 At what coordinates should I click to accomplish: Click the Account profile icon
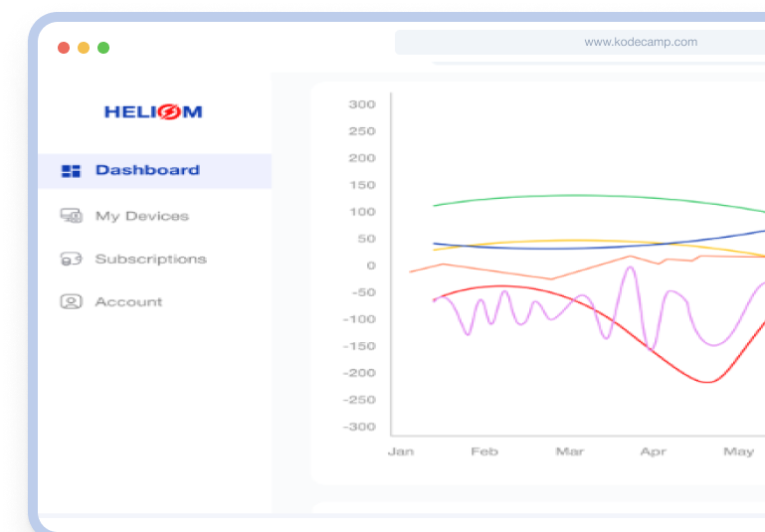click(x=71, y=302)
